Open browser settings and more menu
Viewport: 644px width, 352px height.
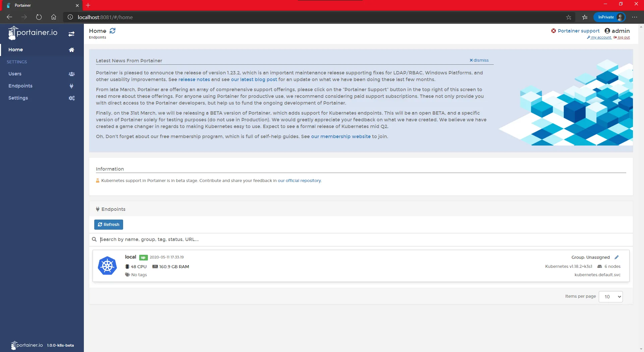635,17
